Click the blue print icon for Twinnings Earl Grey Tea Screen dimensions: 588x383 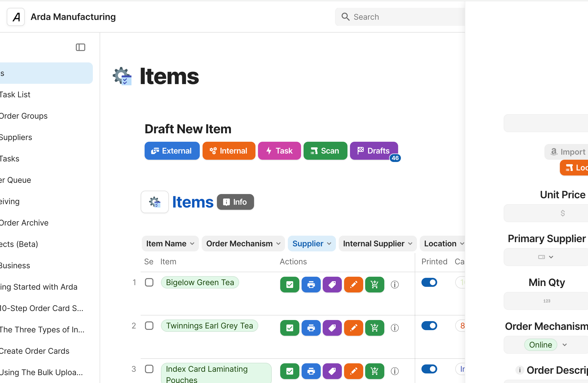point(311,328)
